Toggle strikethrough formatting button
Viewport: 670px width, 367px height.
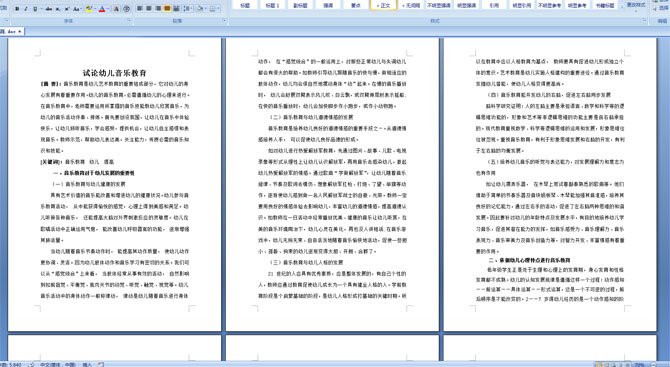click(49, 9)
